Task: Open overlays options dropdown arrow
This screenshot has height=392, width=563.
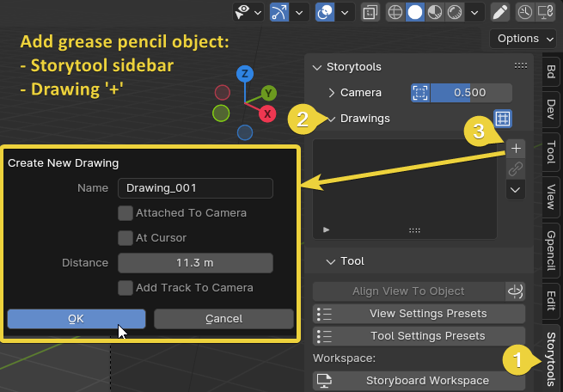Action: coord(345,13)
